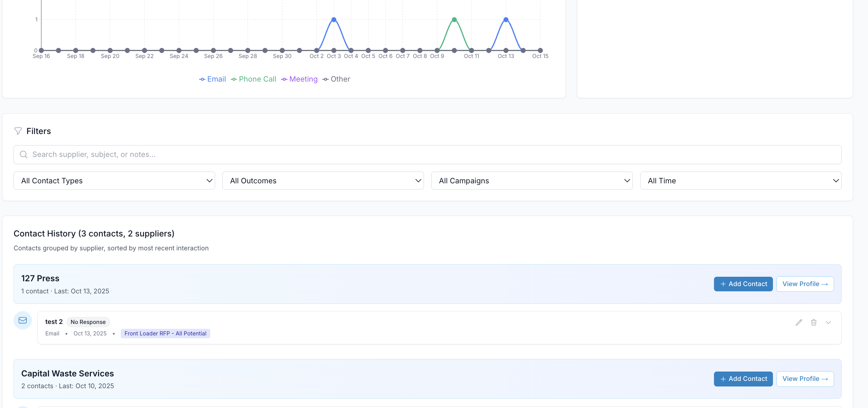The image size is (868, 408).
Task: Expand the test 2 contact details chevron
Action: (828, 323)
